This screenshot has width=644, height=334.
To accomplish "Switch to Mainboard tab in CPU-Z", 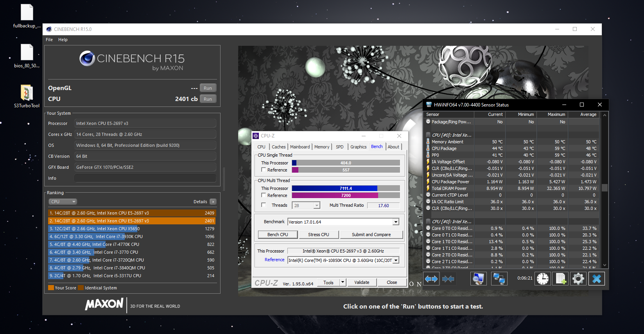I will pos(300,147).
